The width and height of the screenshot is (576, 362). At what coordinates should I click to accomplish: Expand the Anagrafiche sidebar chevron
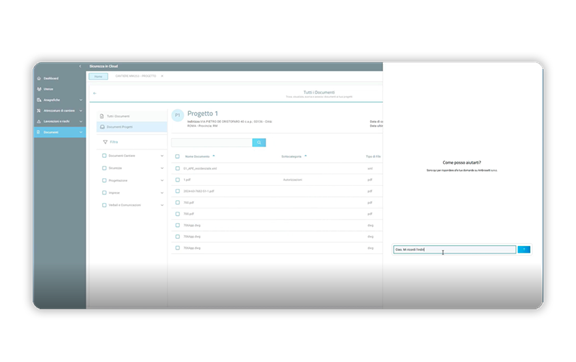pos(81,100)
